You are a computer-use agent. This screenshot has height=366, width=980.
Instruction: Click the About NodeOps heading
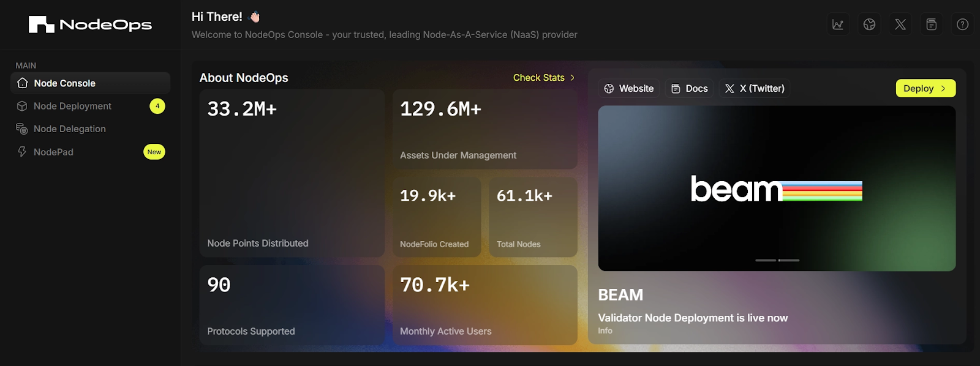pyautogui.click(x=244, y=78)
